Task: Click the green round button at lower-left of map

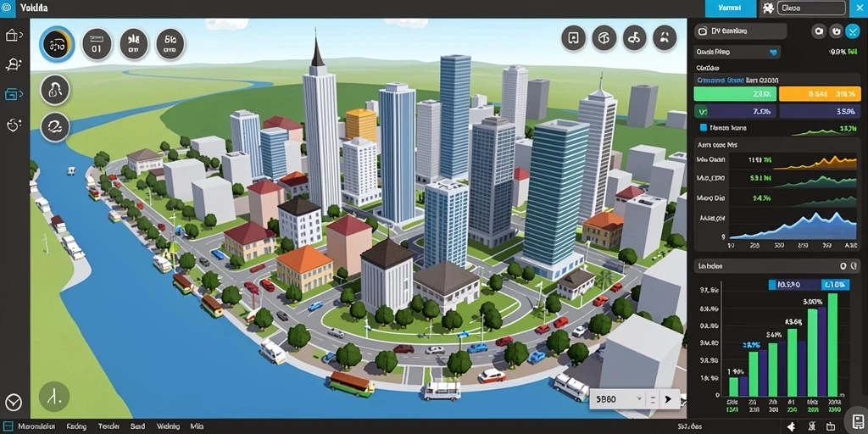Action: coord(54,396)
